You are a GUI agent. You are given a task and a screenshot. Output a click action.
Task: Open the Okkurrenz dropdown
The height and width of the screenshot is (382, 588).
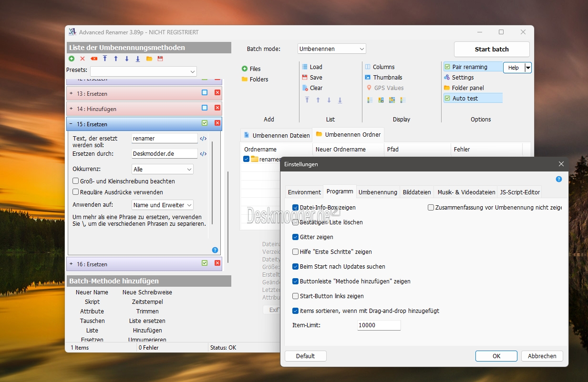pyautogui.click(x=162, y=169)
